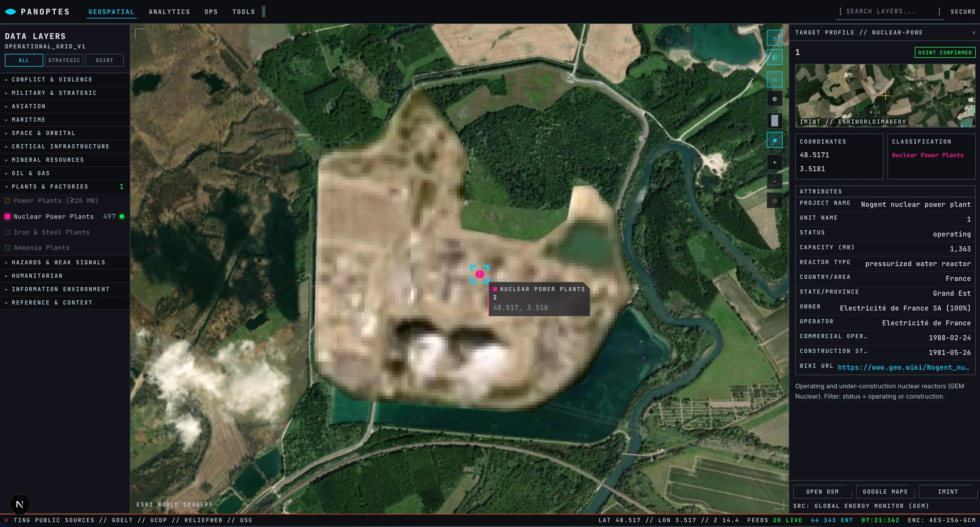
Task: Zoom out with the minus map button
Action: 774,181
